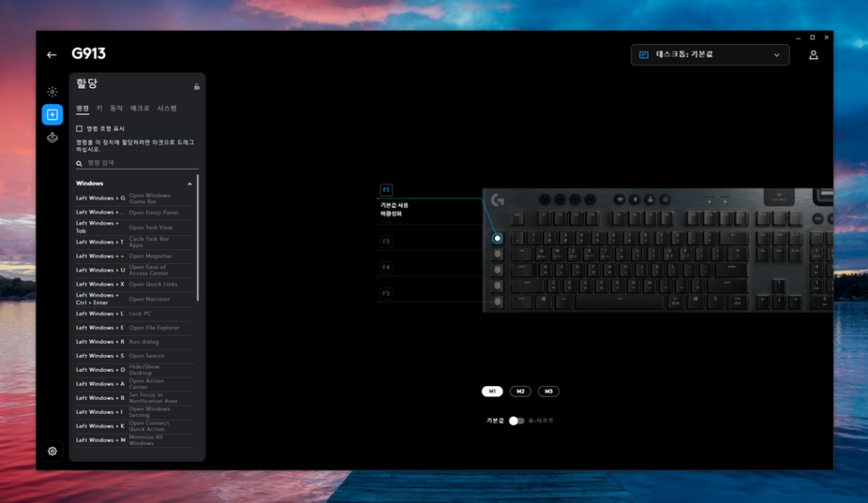The width and height of the screenshot is (868, 503).
Task: Select Left Windows + Tab Open Task View
Action: pos(135,227)
